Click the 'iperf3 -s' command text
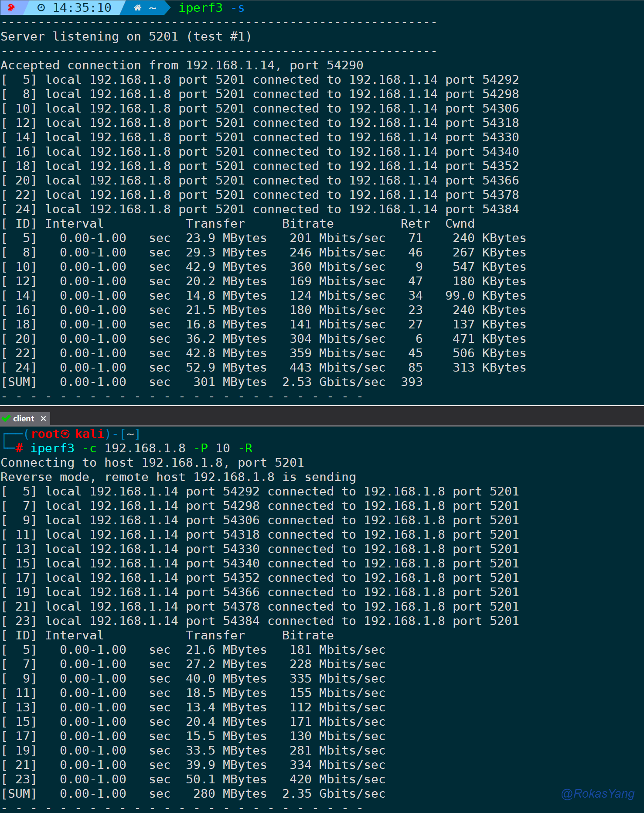 pos(211,8)
